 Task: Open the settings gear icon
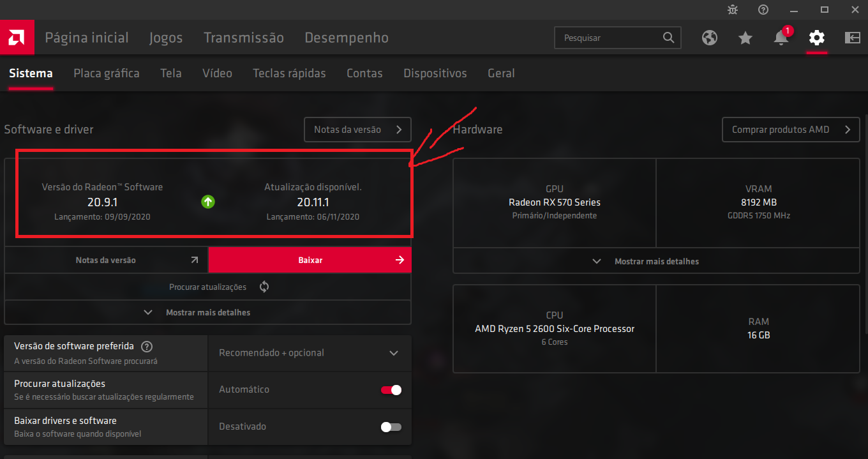817,38
